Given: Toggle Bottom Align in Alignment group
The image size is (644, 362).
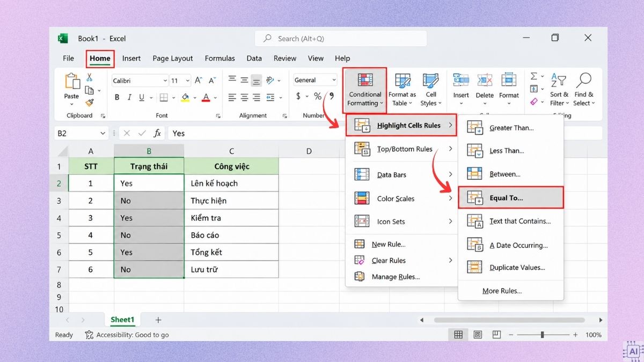Looking at the screenshot, I should (x=257, y=80).
